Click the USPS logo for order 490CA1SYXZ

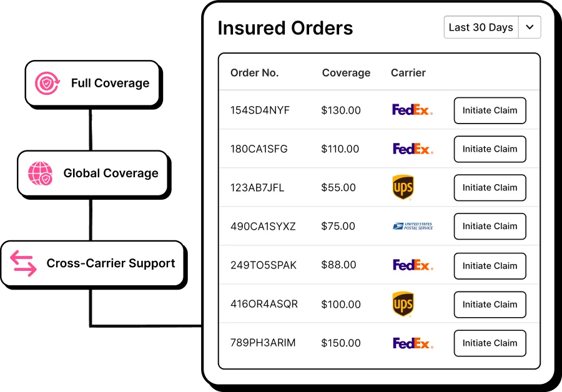(x=413, y=226)
